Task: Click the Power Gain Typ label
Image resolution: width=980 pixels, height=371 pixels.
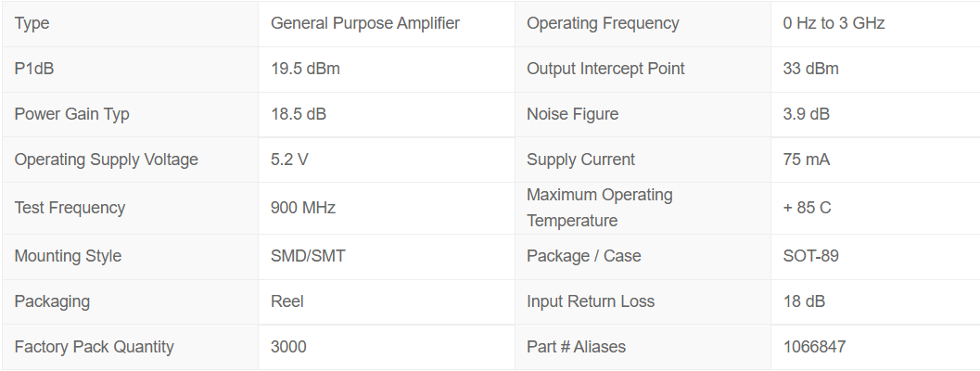Action: coord(72,114)
